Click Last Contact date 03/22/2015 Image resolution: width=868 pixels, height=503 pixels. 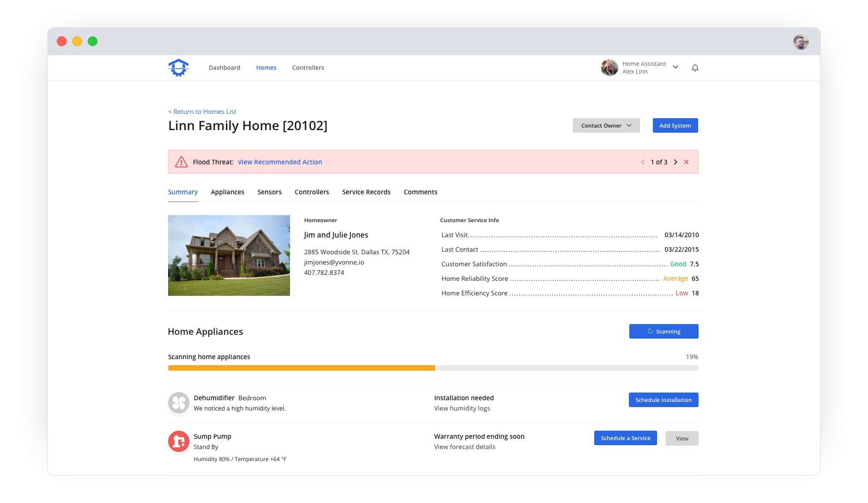pos(681,249)
